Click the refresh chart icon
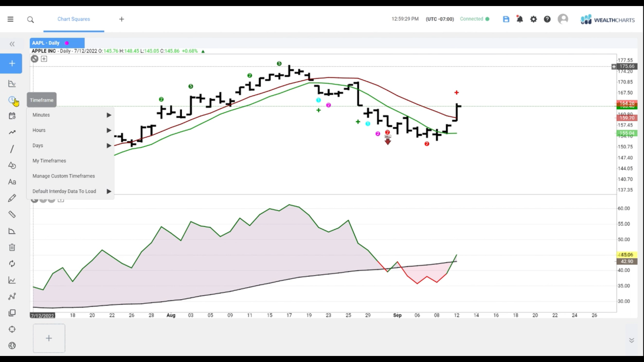 pyautogui.click(x=12, y=264)
